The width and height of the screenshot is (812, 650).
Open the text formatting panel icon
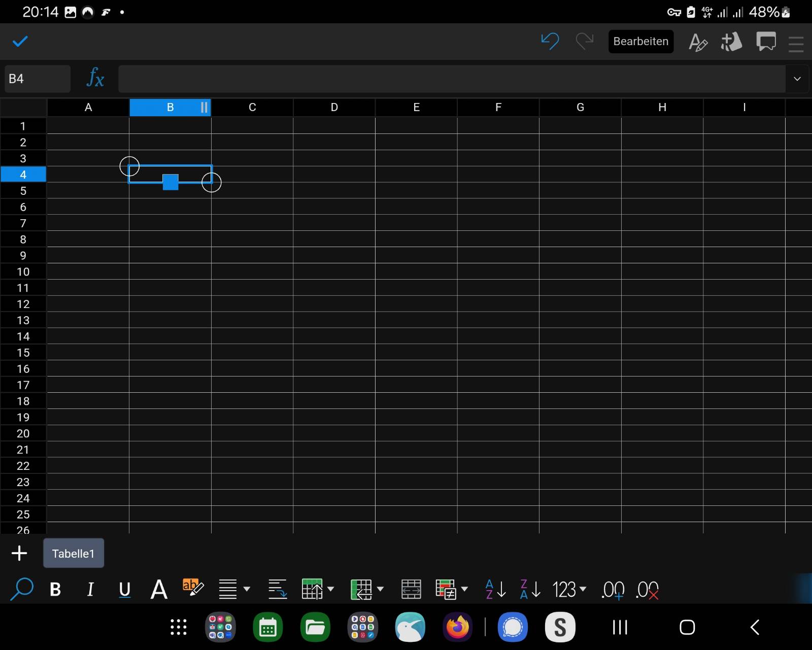[x=698, y=42]
